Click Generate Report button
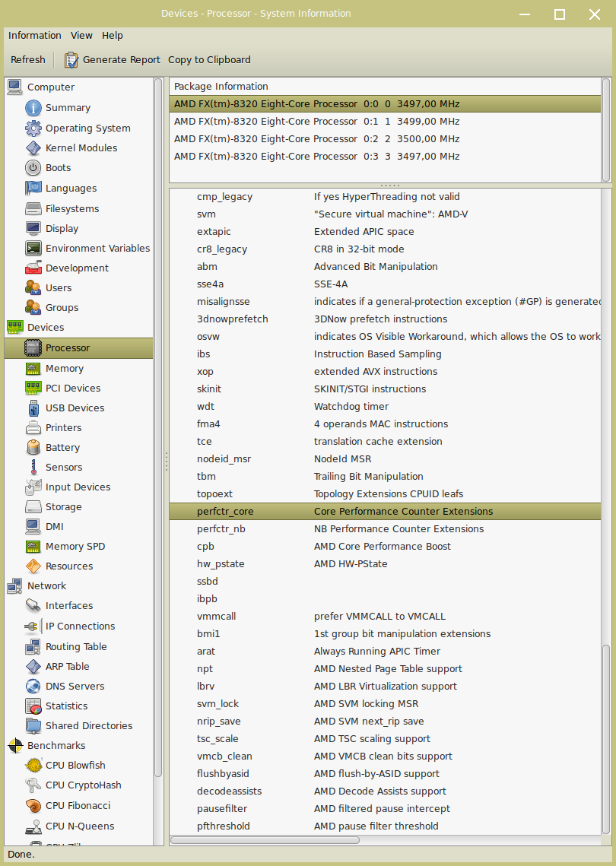 point(112,59)
